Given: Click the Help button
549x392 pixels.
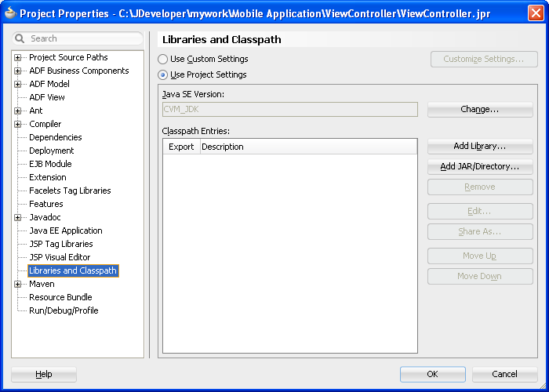Looking at the screenshot, I should click(44, 375).
